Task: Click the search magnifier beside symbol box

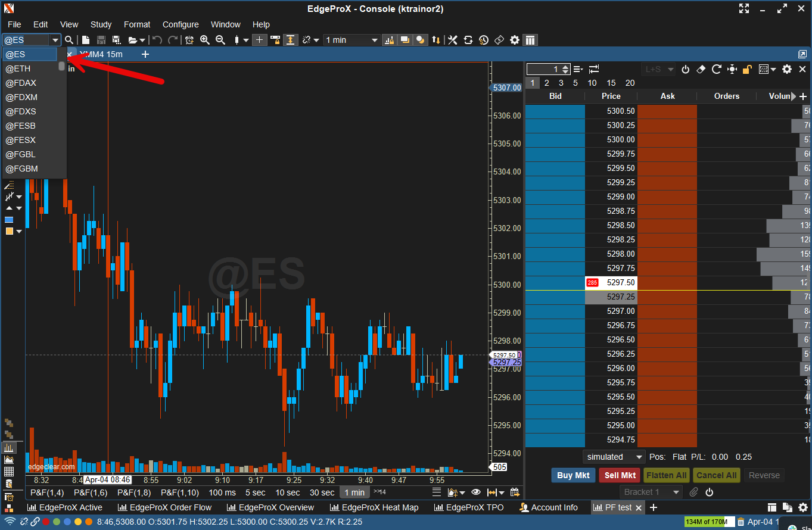Action: coord(70,40)
